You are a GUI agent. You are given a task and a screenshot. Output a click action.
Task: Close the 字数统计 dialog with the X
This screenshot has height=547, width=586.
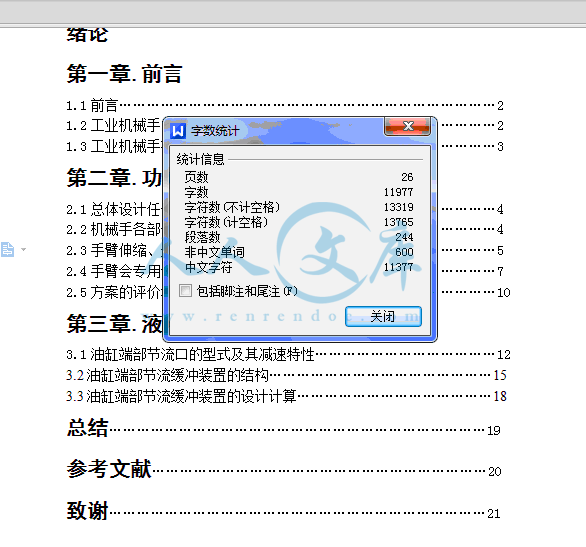408,126
